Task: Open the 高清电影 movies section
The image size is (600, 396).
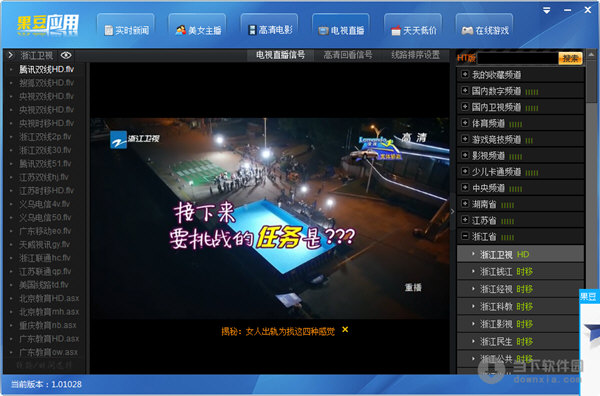Action: 269,30
